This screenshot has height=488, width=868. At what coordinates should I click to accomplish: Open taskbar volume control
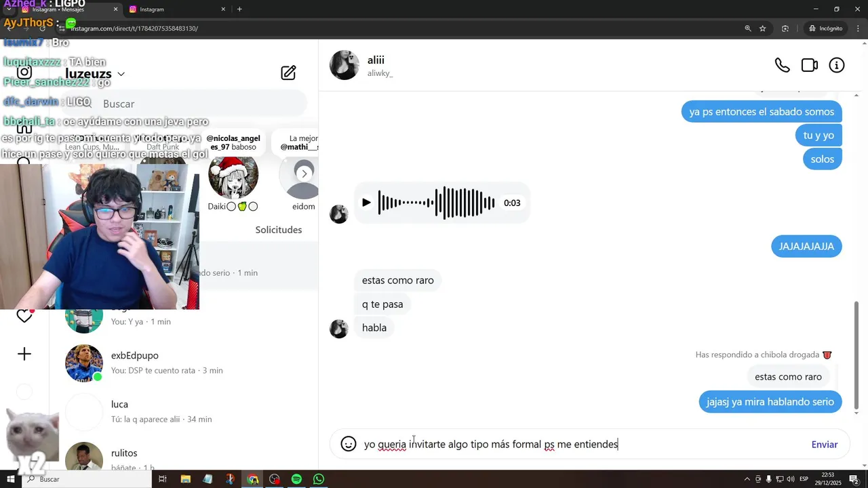791,479
